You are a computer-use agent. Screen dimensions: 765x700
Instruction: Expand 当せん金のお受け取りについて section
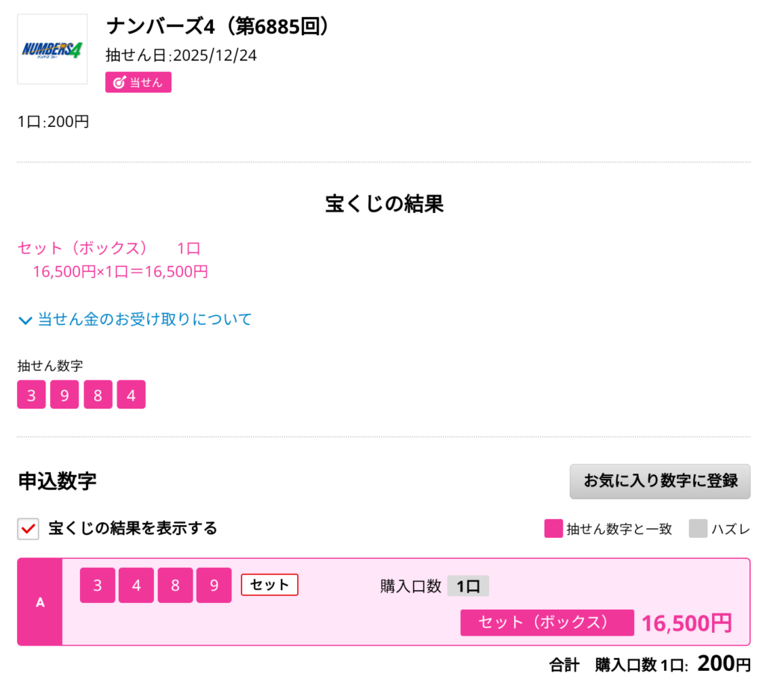(145, 320)
